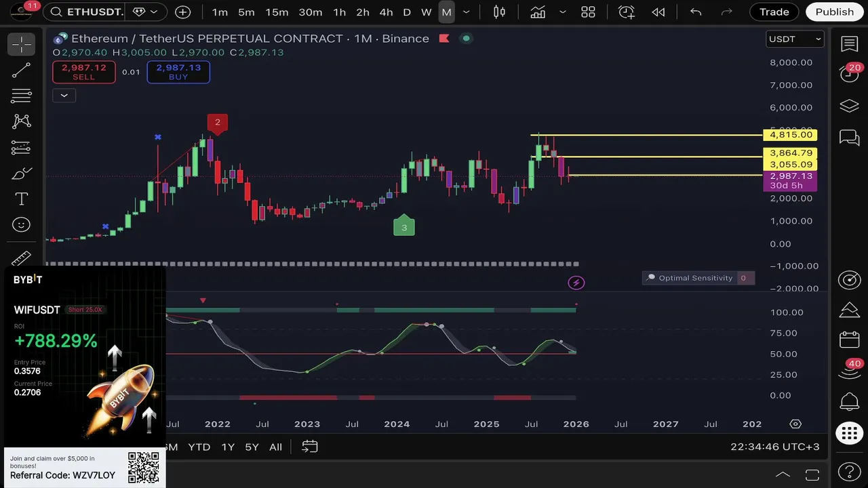Set the date range to All
This screenshot has height=488, width=868.
(275, 447)
